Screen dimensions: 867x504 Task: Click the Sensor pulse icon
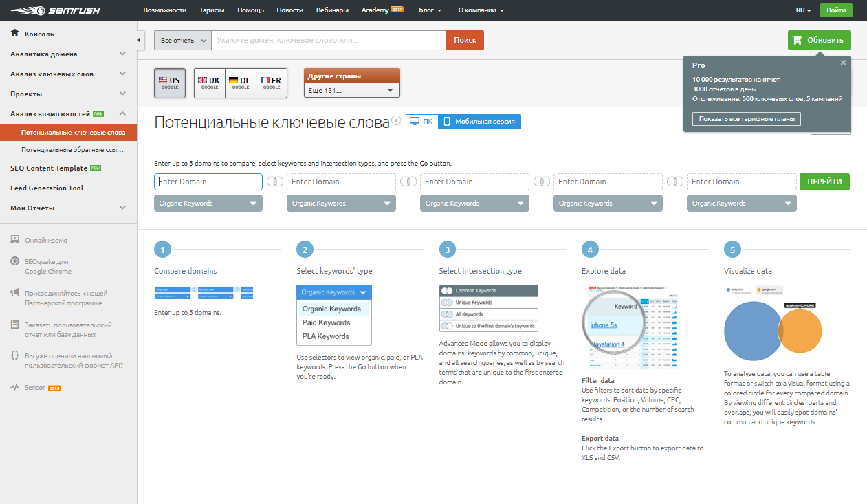(x=15, y=388)
